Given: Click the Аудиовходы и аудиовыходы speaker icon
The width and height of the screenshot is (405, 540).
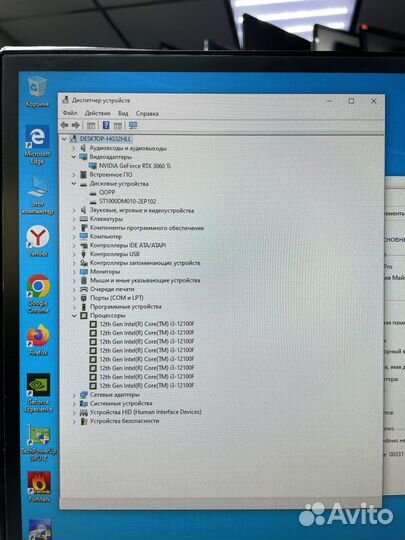Looking at the screenshot, I should tap(83, 148).
